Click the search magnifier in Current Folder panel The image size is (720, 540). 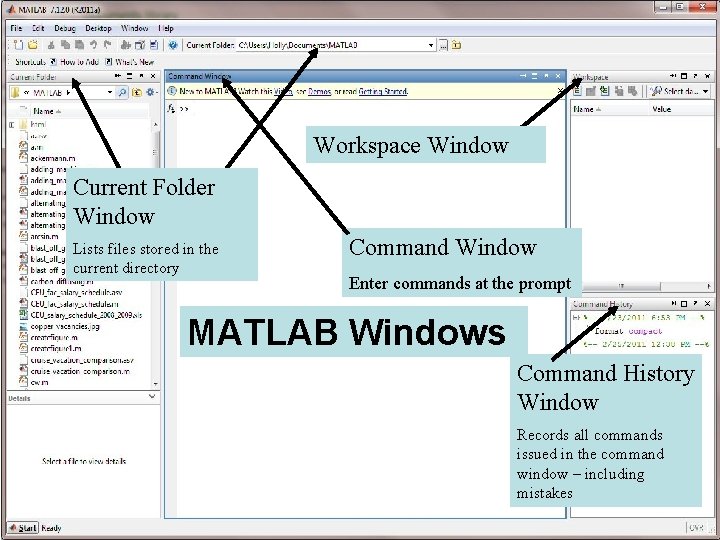(122, 92)
